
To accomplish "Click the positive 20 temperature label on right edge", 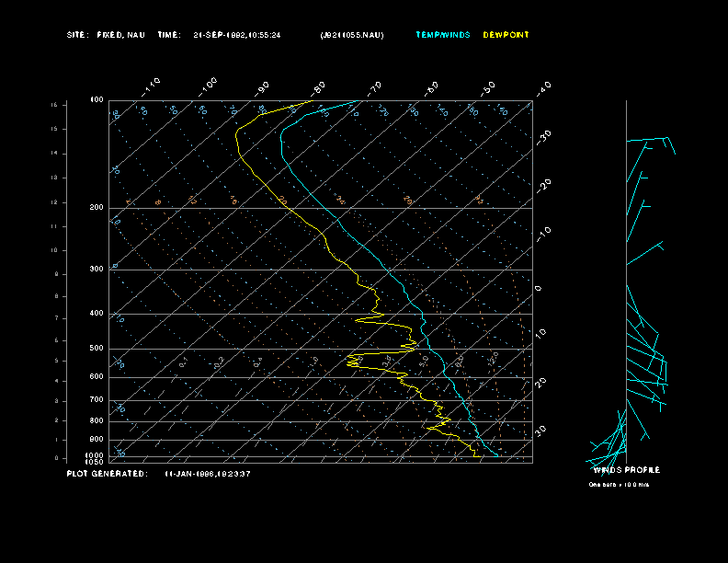I will point(540,383).
